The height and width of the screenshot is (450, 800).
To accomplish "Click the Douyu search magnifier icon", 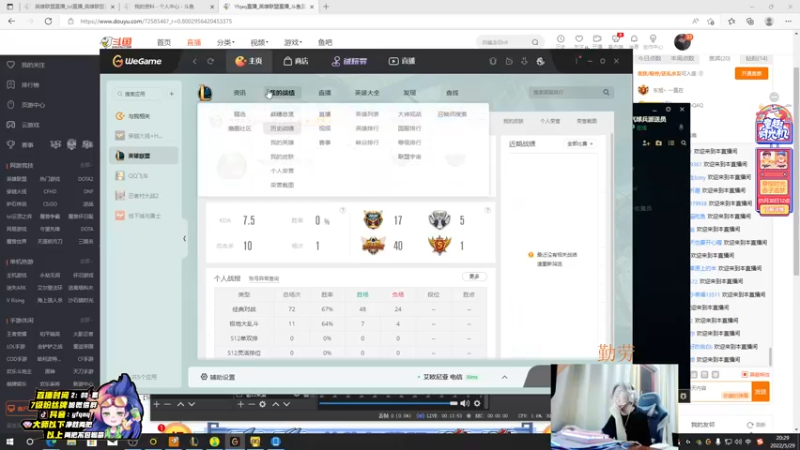I will pos(535,42).
